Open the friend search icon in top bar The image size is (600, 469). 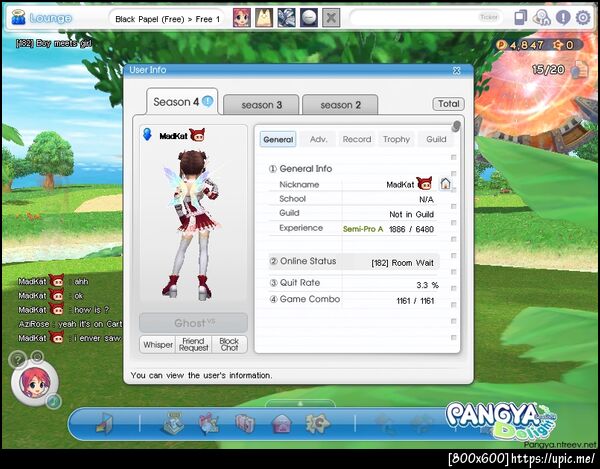tap(541, 18)
